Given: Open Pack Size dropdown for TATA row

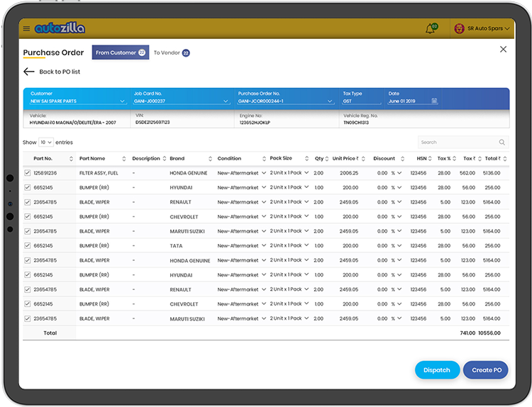Looking at the screenshot, I should (x=306, y=245).
